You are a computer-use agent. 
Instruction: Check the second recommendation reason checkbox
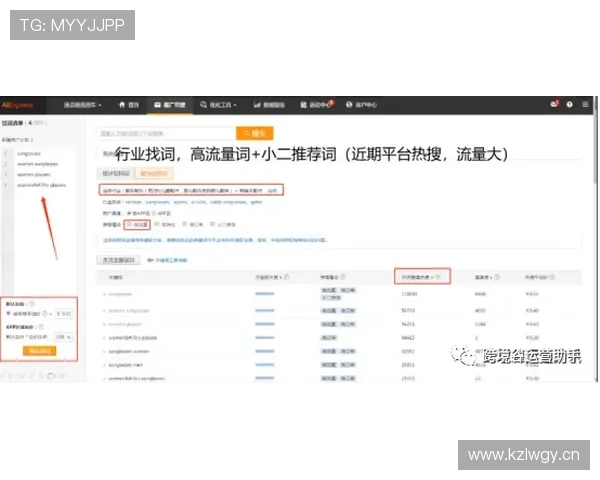pos(157,224)
